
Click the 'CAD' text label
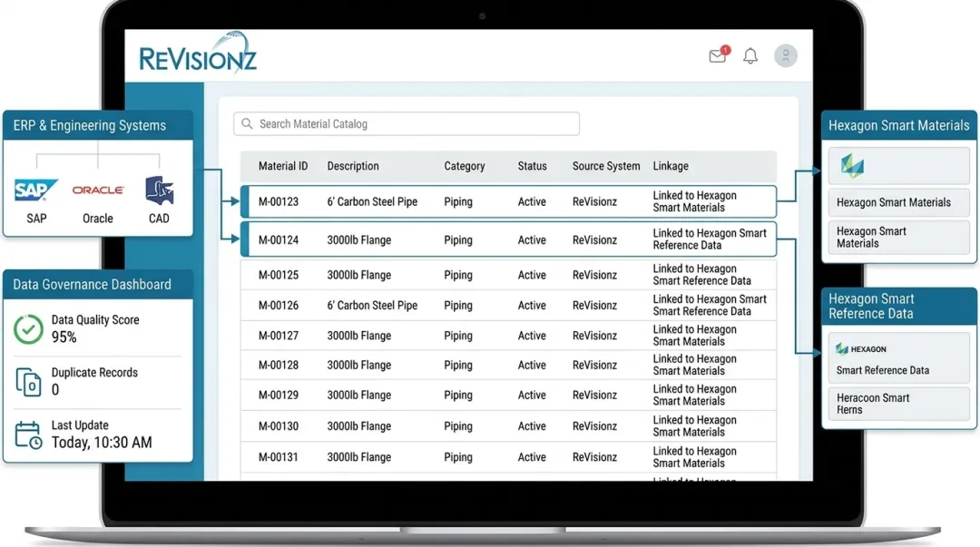click(159, 219)
